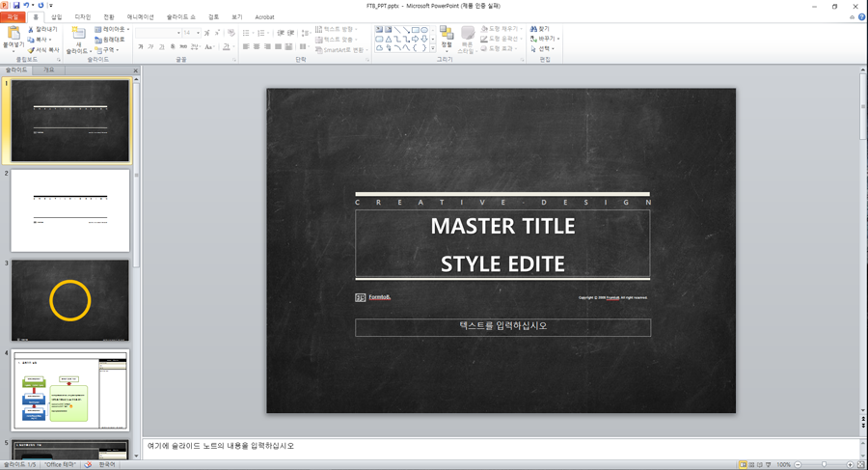Viewport: 868px width, 470px height.
Task: Switch to Slide Sorter view in status bar
Action: point(751,464)
